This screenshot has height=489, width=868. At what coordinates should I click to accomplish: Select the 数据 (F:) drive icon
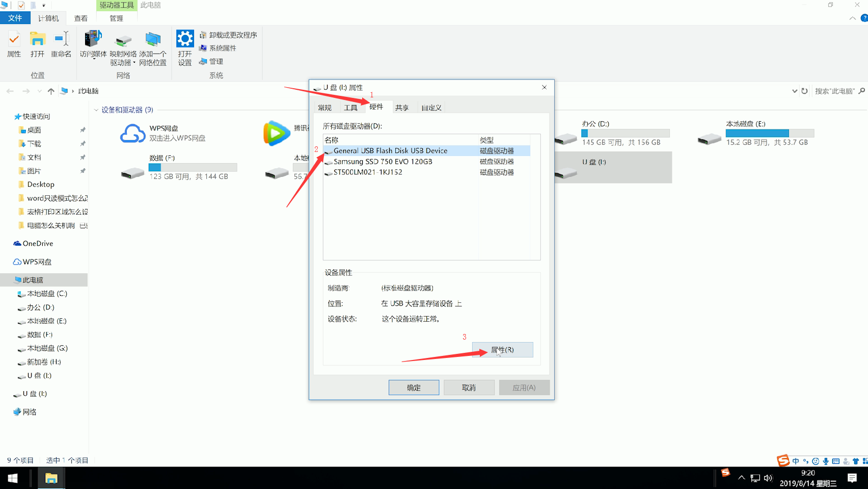pyautogui.click(x=132, y=173)
